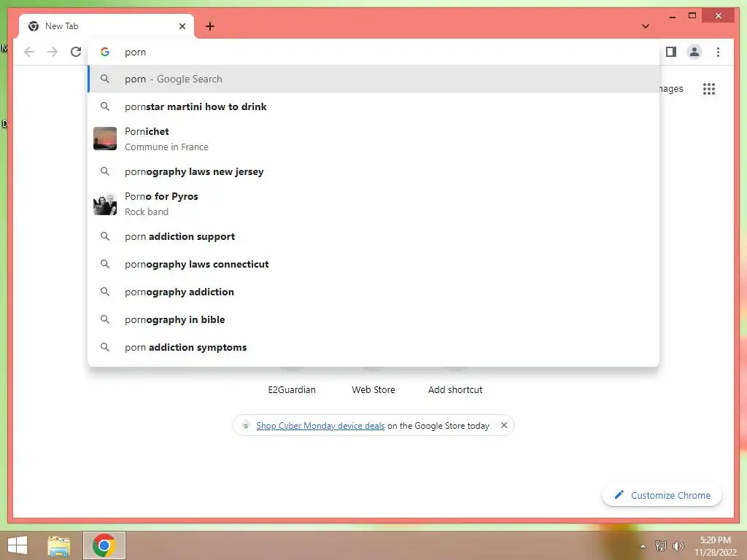Choose 'porn addiction support' suggestion
This screenshot has width=747, height=560.
[x=374, y=237]
